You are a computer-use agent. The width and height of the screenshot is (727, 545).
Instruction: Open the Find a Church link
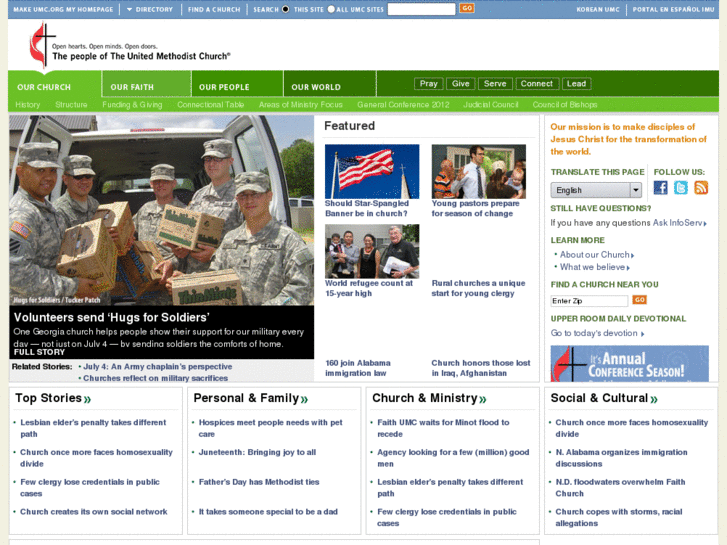tap(214, 9)
